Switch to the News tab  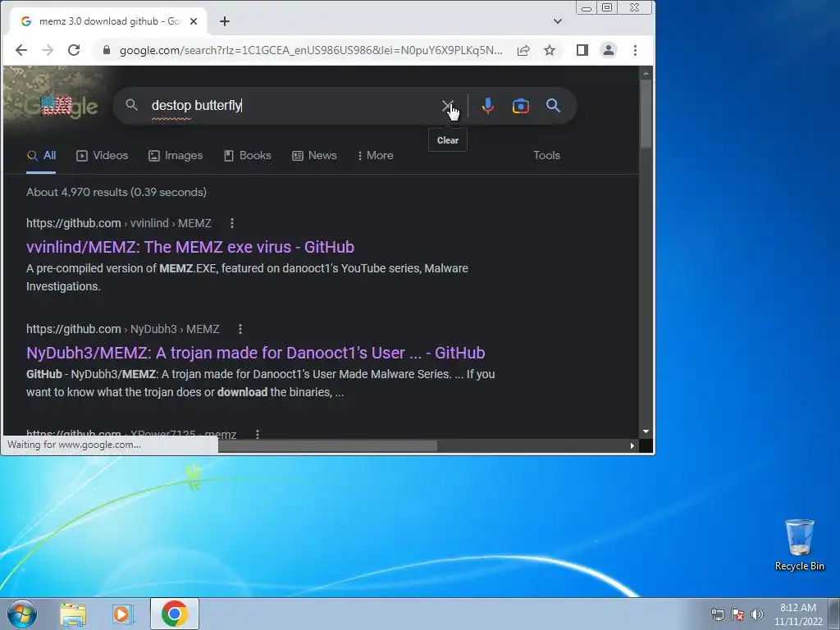click(314, 155)
